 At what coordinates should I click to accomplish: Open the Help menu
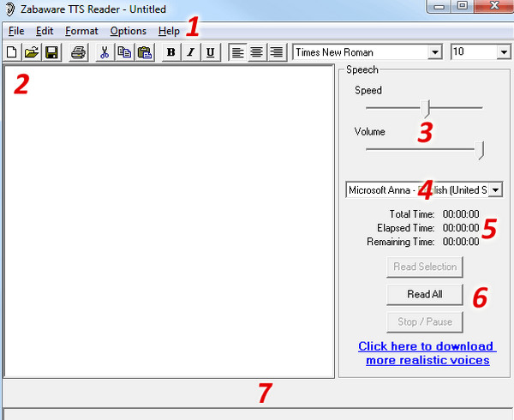tap(169, 31)
